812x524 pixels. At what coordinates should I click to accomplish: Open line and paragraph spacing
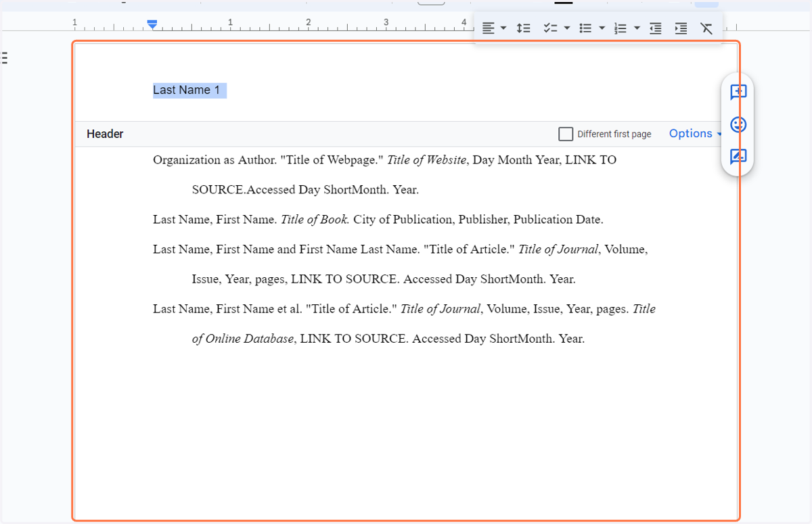(x=523, y=28)
